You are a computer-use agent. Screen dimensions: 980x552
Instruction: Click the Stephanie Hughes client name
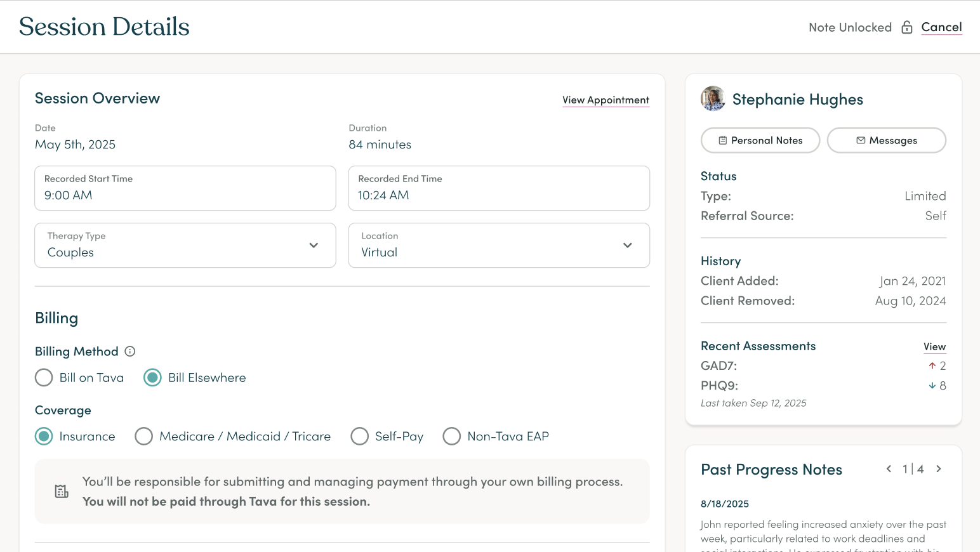coord(797,100)
